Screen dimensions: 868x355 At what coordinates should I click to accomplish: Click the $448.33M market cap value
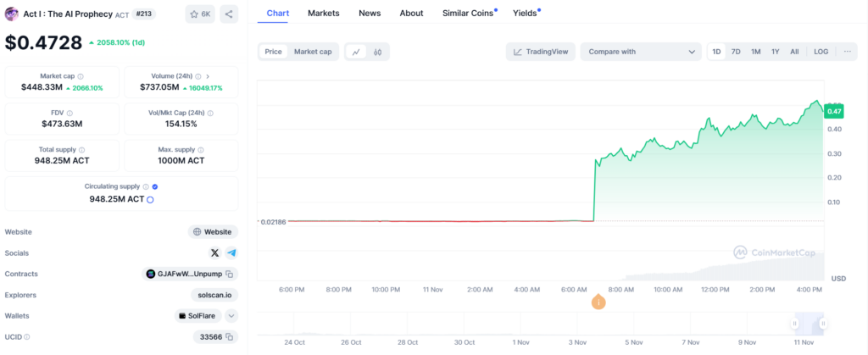click(42, 87)
